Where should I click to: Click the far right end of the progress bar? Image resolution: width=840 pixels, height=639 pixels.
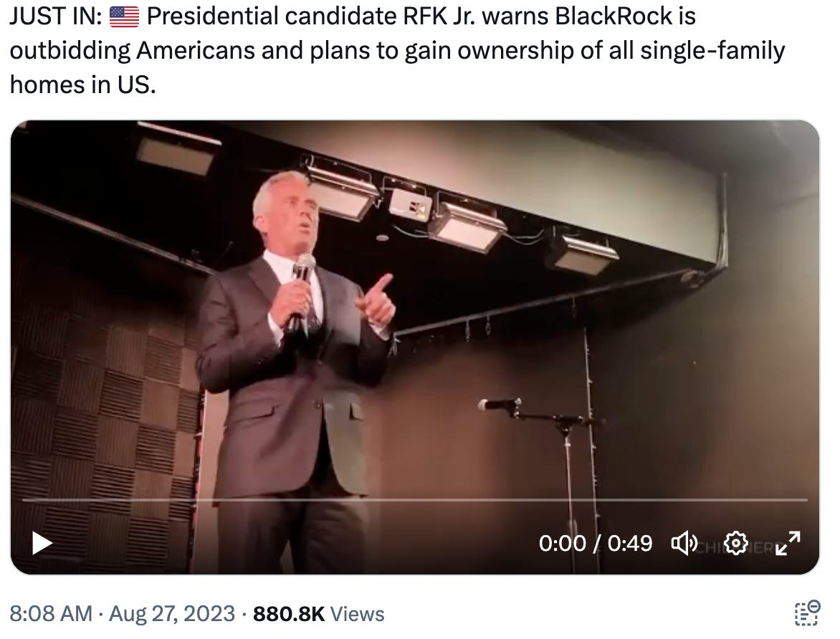[806, 500]
